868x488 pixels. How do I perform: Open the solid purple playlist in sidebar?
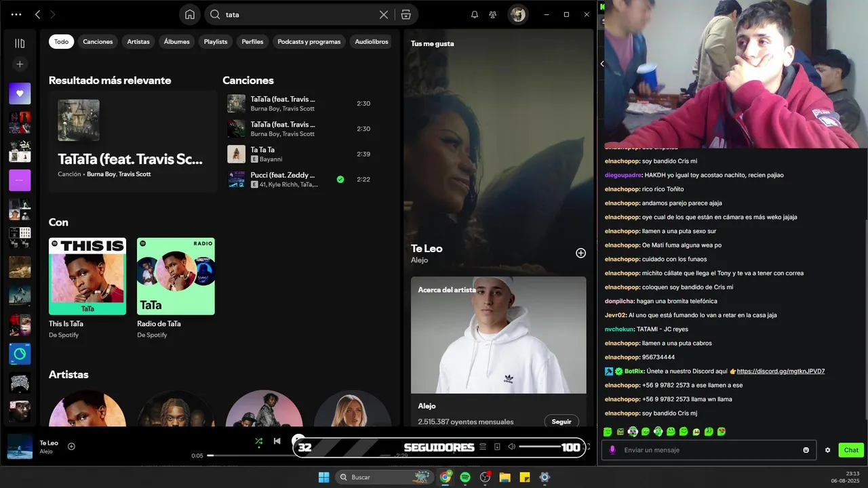tap(20, 180)
